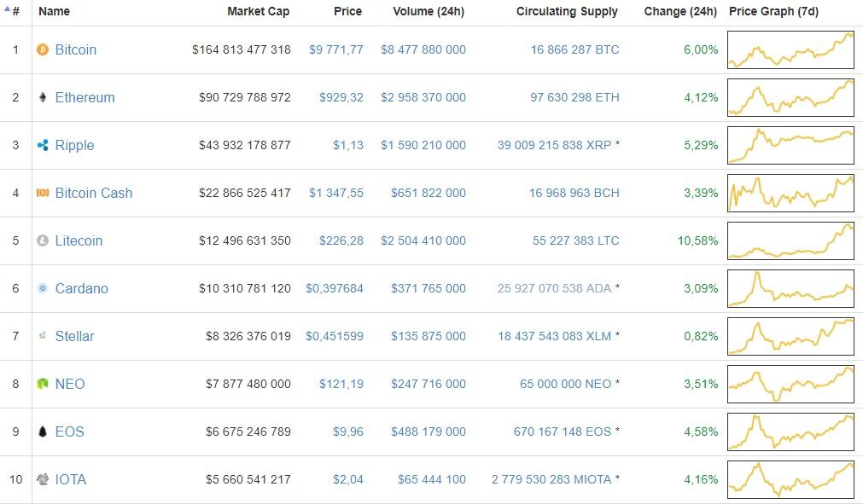Image resolution: width=863 pixels, height=504 pixels.
Task: Open the Stellar coin page link
Action: click(74, 336)
